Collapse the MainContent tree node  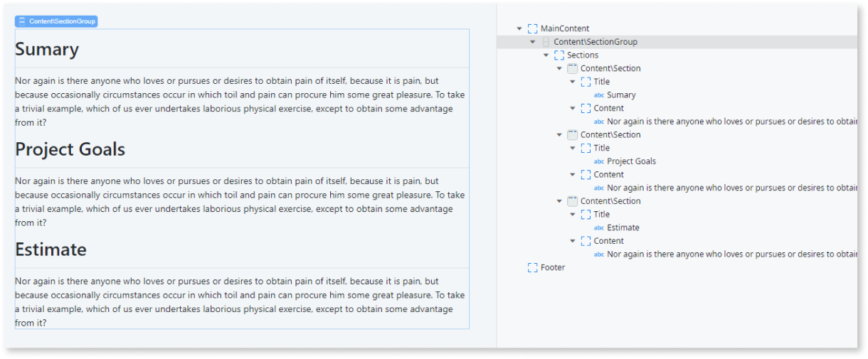click(x=519, y=28)
